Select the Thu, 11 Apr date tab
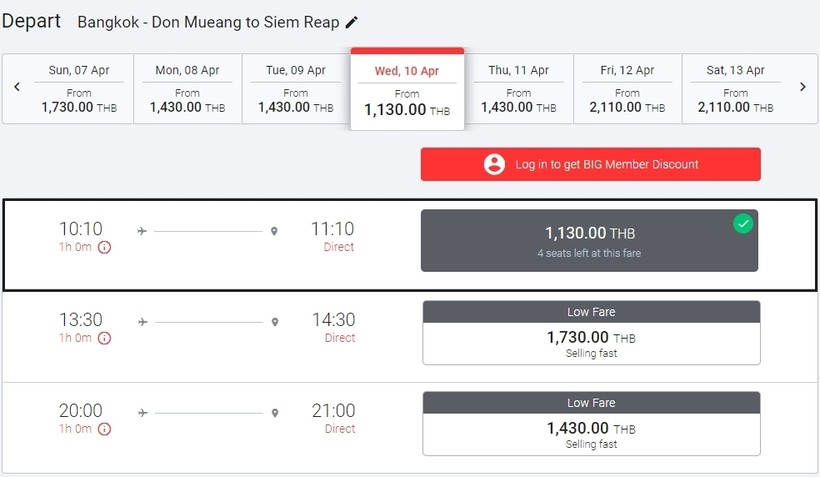This screenshot has height=477, width=820. coord(518,89)
